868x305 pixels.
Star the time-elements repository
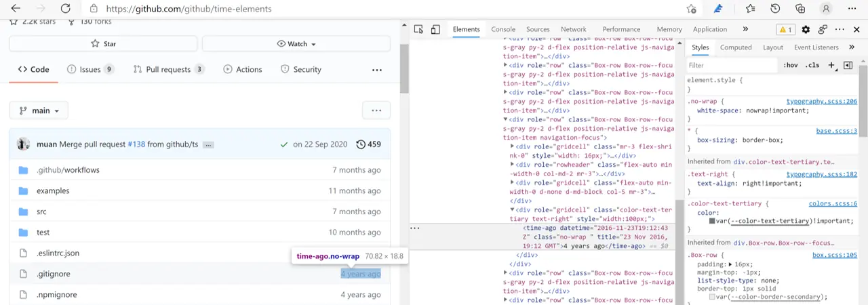pyautogui.click(x=103, y=43)
